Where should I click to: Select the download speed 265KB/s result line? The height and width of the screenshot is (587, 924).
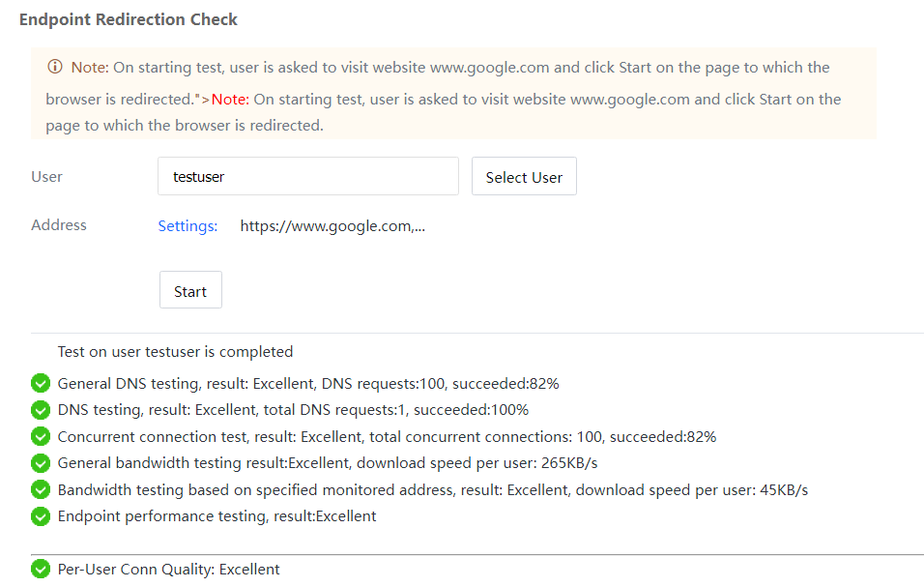coord(328,463)
